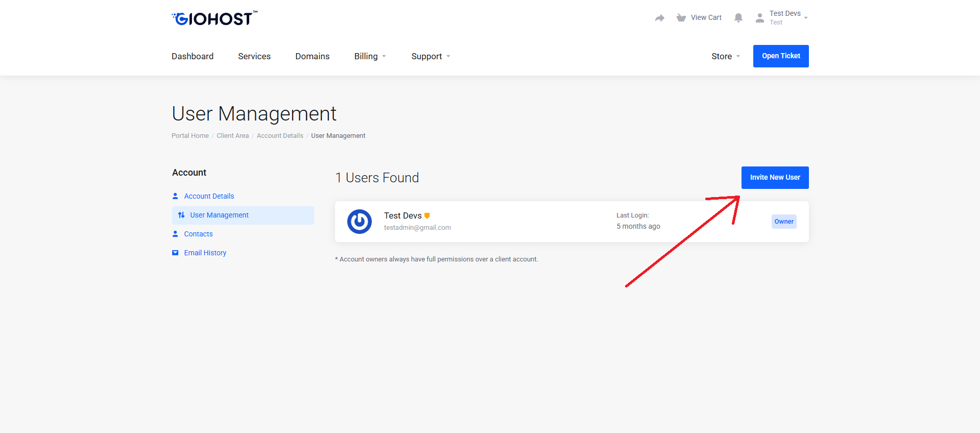Click the Account Details person icon
Viewport: 980px width, 433px height.
coord(175,196)
